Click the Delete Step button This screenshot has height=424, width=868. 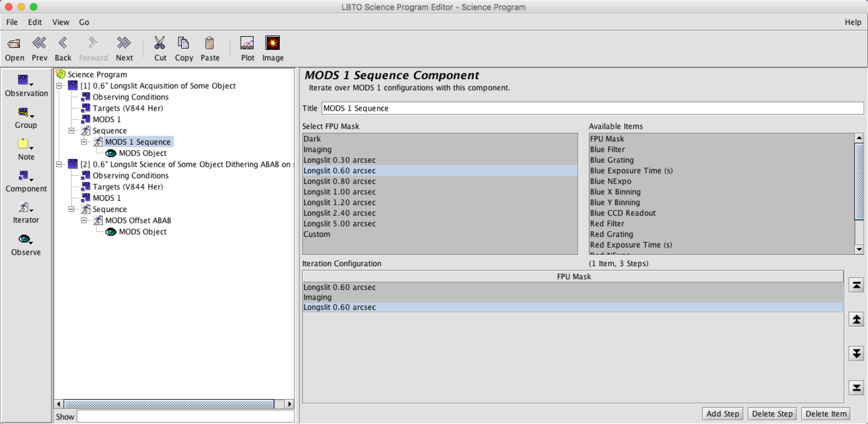772,414
